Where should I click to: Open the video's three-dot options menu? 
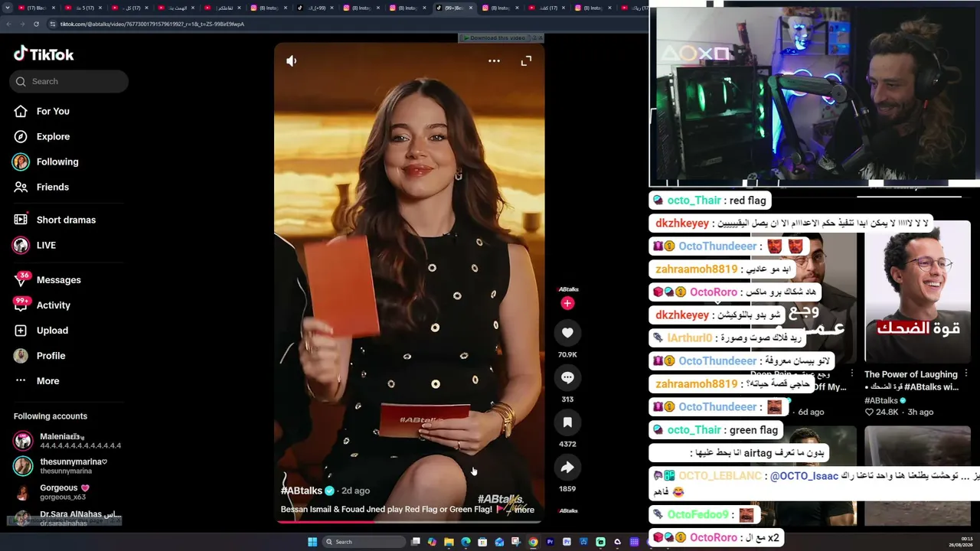tap(494, 60)
